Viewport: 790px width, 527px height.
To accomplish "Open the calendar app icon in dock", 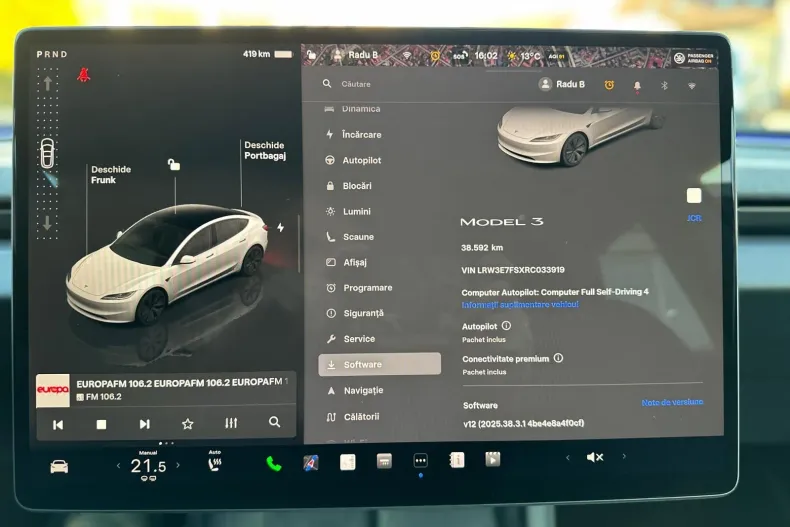I will [384, 460].
